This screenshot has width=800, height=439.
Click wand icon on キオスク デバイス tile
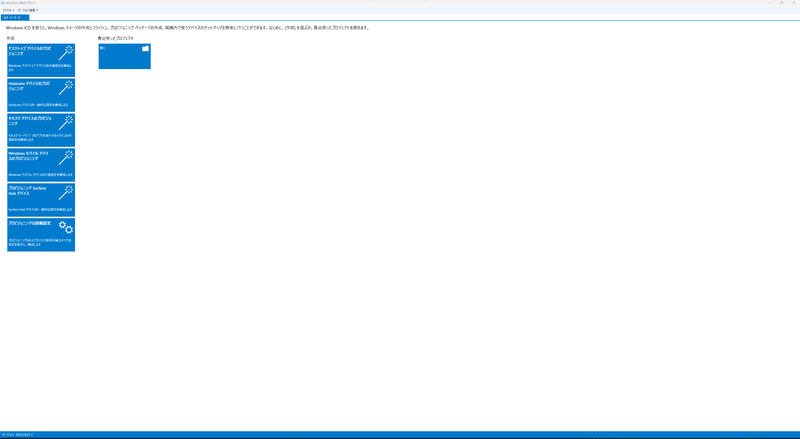[x=66, y=123]
